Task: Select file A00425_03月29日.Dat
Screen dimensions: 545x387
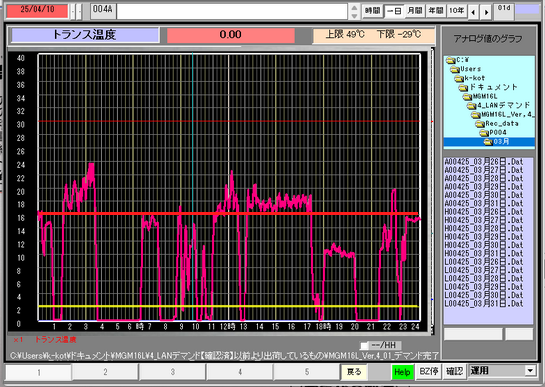Action: [x=484, y=187]
